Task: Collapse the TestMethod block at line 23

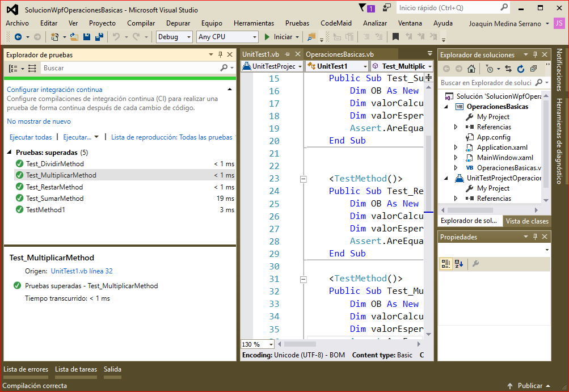Action: [304, 179]
